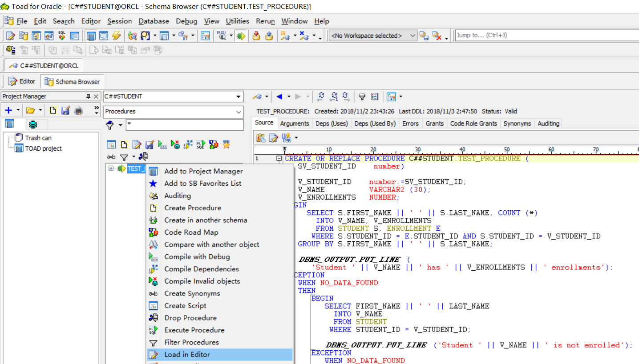Click the C##STUDENT@ORCL connection button
639x364 pixels.
(44, 65)
